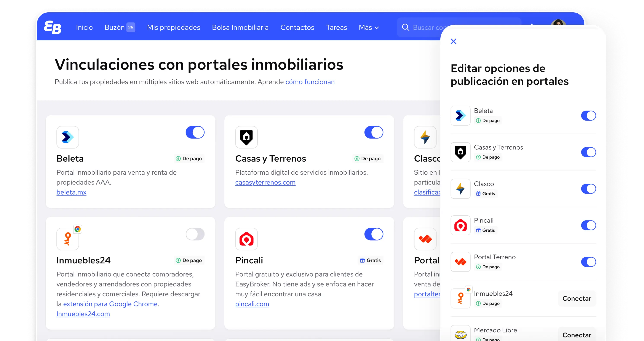This screenshot has width=644, height=341.
Task: Click the Chrome badge on Inmuebles24
Action: click(x=77, y=229)
